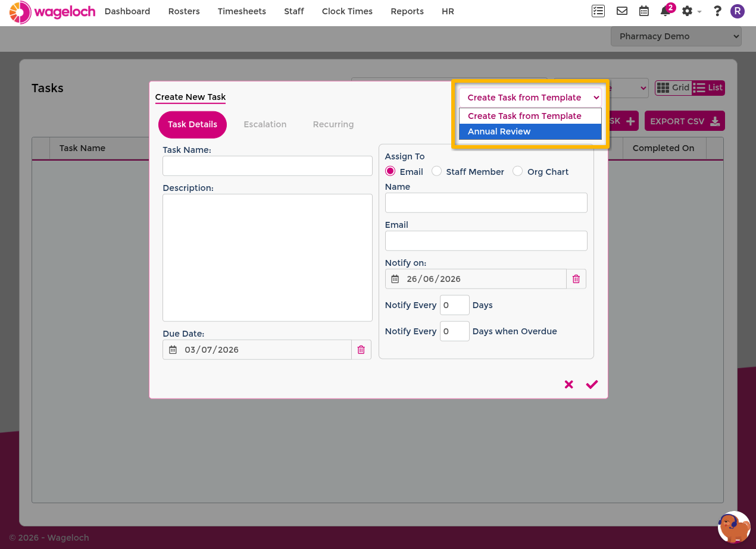The image size is (756, 549).
Task: Click the Description text area
Action: tap(267, 258)
